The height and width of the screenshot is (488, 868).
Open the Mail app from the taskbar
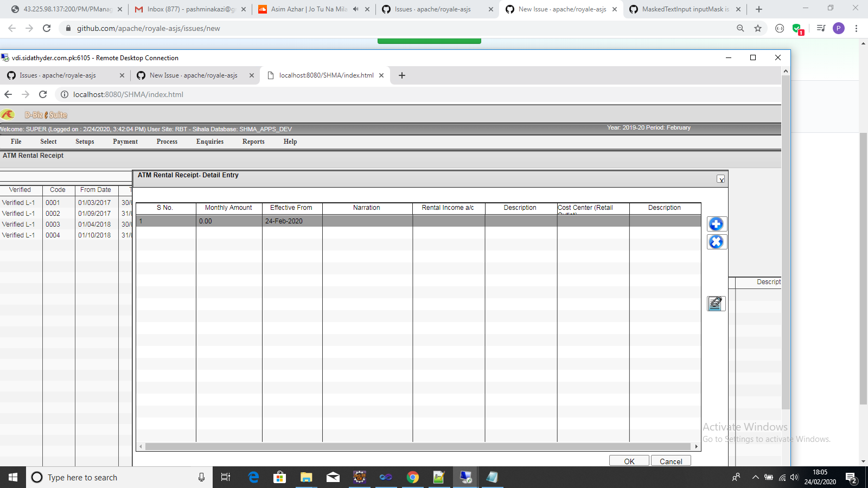click(333, 477)
